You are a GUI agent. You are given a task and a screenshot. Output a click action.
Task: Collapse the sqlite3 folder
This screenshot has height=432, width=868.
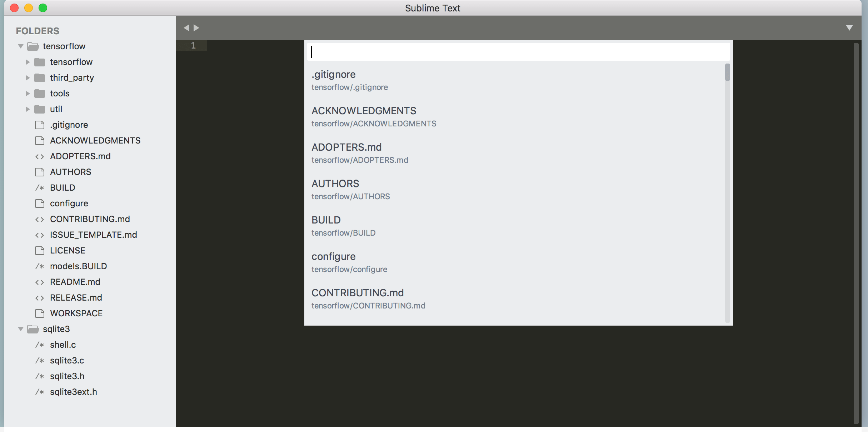coord(21,329)
